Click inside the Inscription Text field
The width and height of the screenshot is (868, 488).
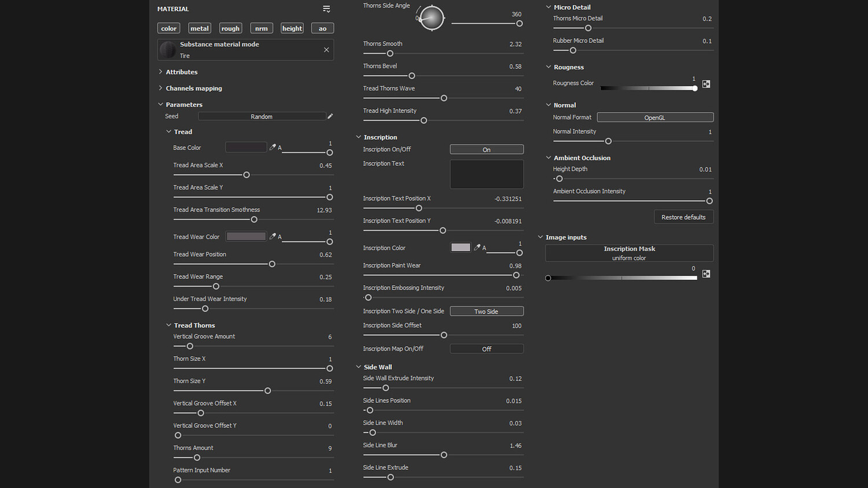point(487,174)
